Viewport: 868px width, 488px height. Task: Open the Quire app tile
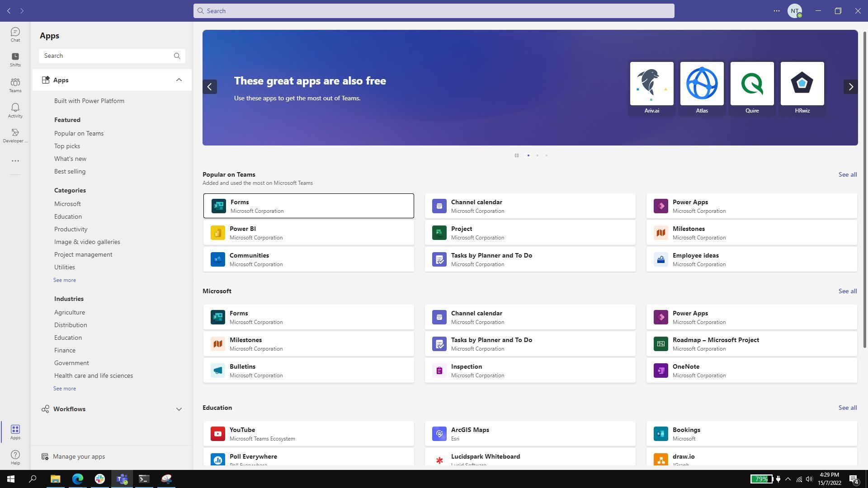point(752,89)
